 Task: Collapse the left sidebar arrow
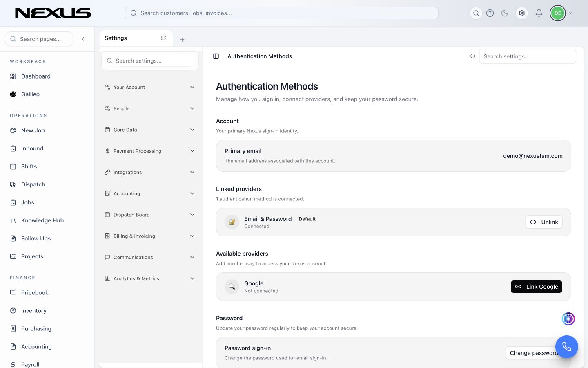(83, 39)
